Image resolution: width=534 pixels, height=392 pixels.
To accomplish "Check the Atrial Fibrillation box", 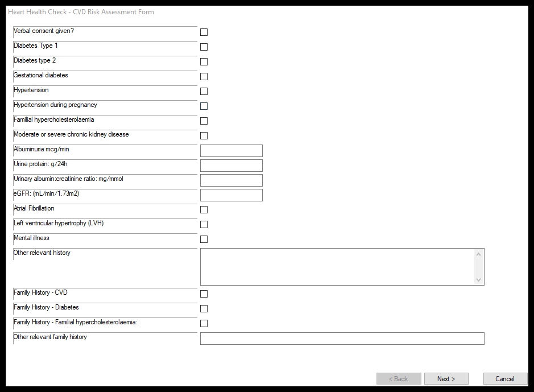I will (x=204, y=210).
